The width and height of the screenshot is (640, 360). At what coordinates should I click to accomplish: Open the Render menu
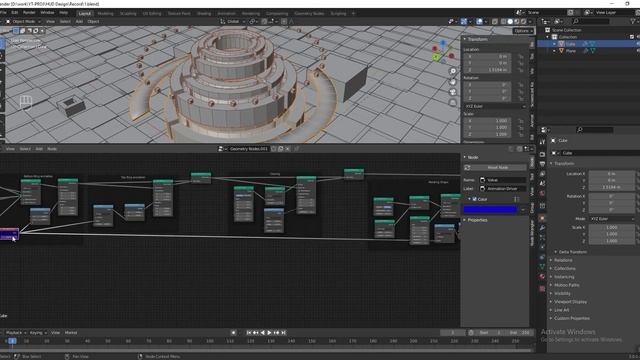pyautogui.click(x=29, y=13)
